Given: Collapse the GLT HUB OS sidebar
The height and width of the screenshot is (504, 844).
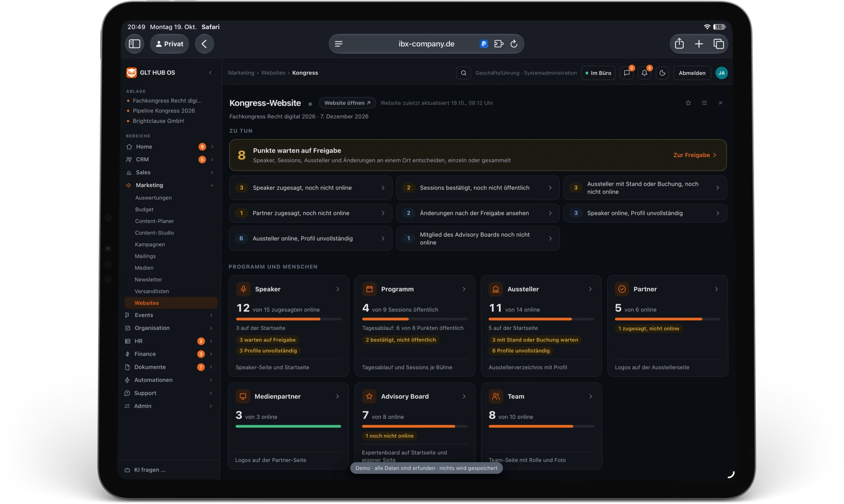Looking at the screenshot, I should (x=210, y=73).
